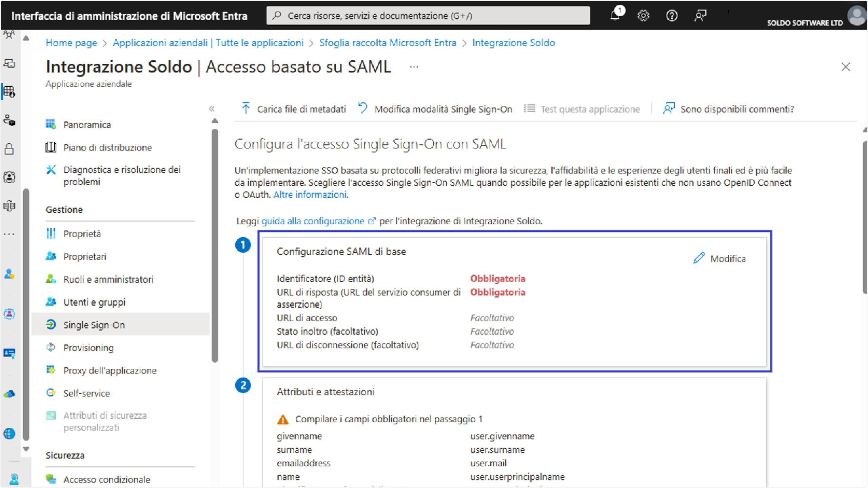The height and width of the screenshot is (488, 868).
Task: Click user.givenname attribute value
Action: [502, 436]
